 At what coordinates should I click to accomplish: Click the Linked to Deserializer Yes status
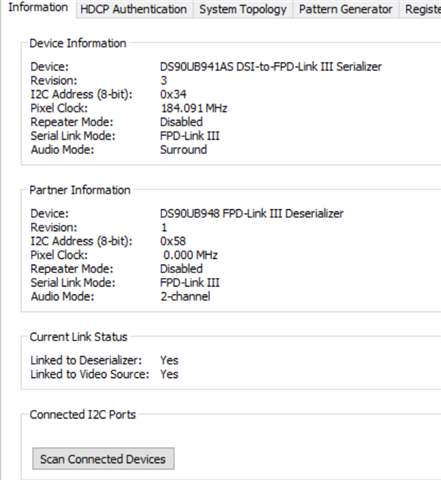pos(169,360)
